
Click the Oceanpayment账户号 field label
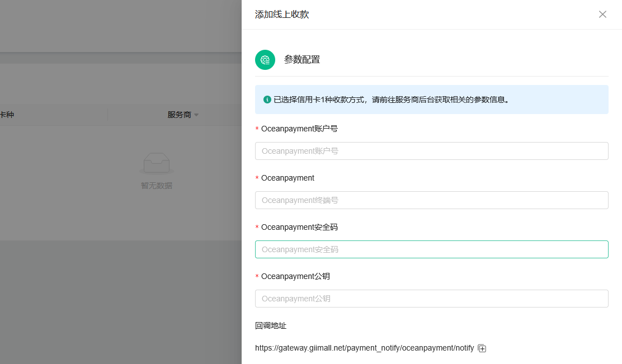[x=299, y=129]
